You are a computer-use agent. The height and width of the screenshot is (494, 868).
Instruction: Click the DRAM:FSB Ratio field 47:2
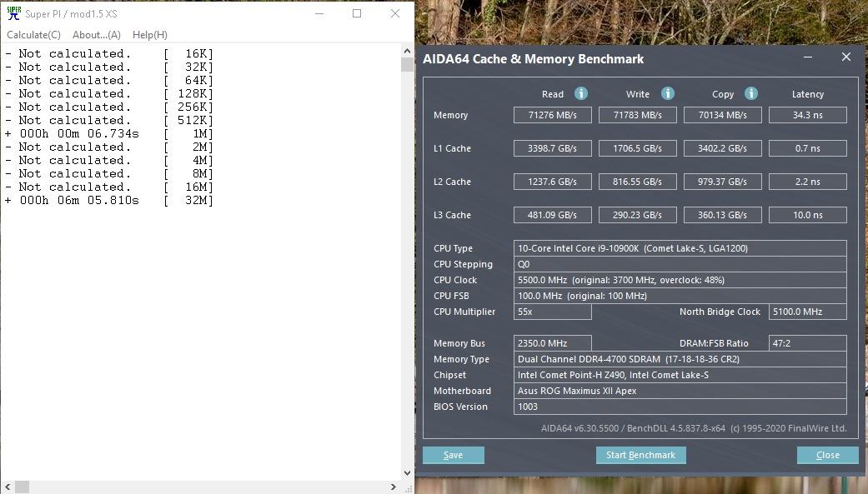click(x=808, y=343)
